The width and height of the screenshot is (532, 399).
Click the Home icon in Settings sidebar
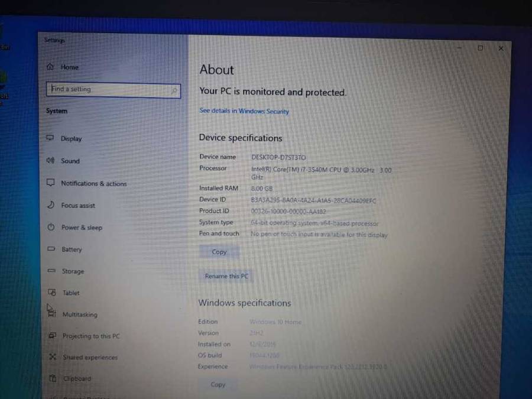(50, 67)
